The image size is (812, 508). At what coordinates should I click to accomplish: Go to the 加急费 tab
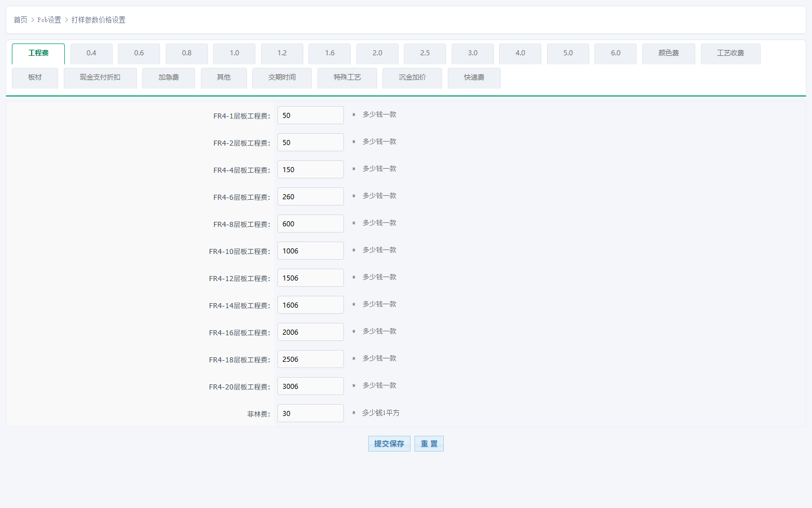click(x=169, y=78)
